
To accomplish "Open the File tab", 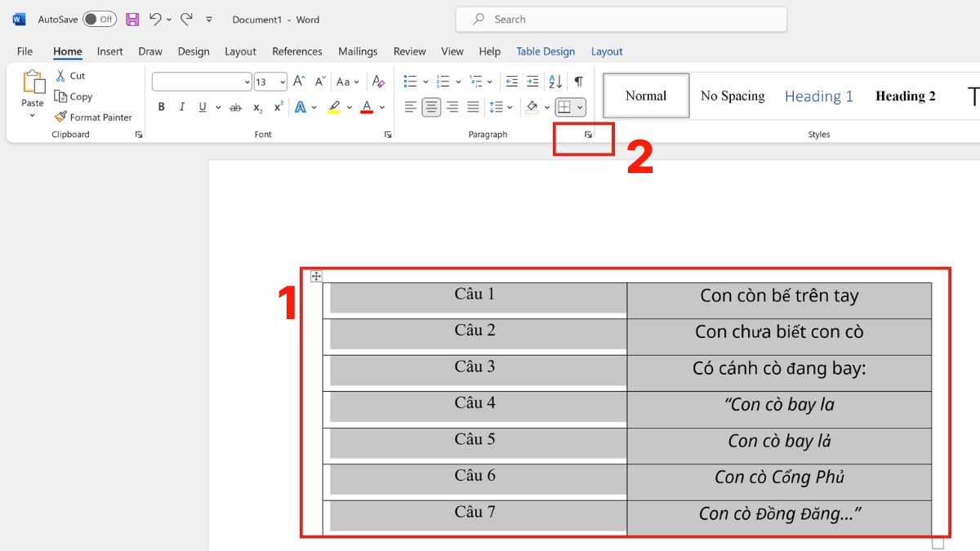I will [24, 51].
